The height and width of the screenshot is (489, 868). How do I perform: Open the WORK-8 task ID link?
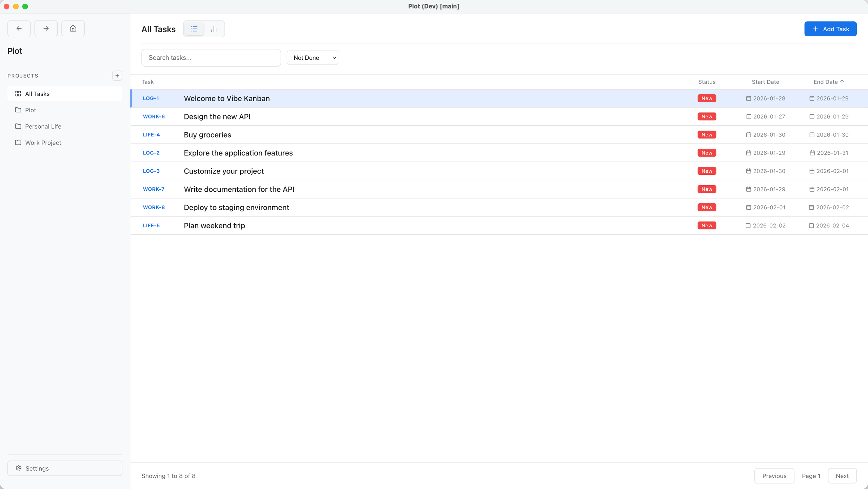pos(154,207)
